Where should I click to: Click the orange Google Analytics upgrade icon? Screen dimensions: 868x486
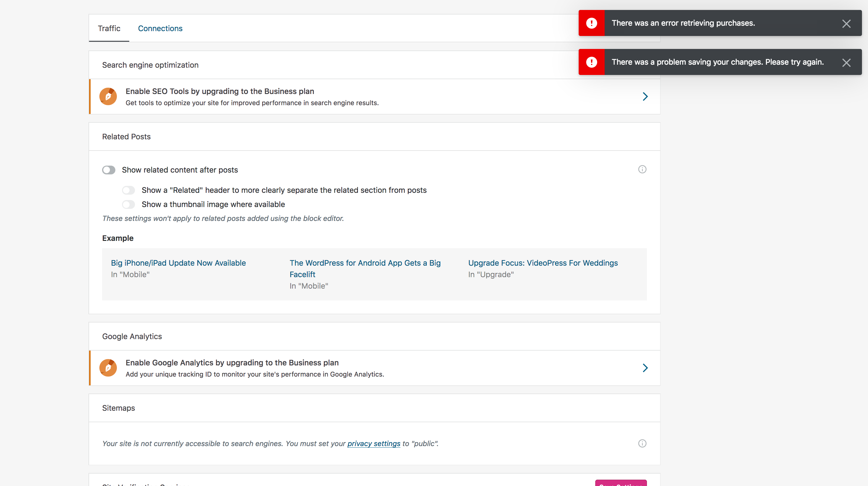tap(108, 368)
